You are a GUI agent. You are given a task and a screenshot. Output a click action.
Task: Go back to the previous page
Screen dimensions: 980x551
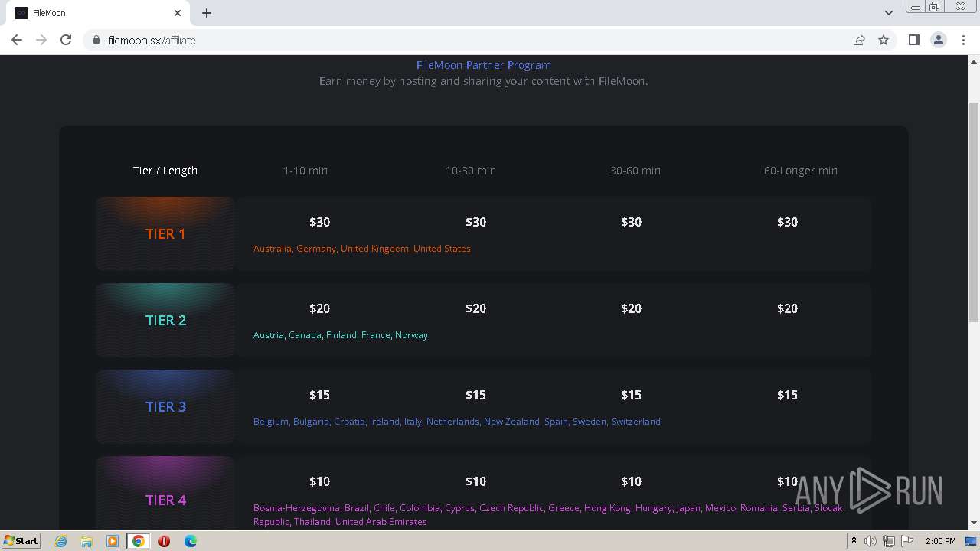[17, 40]
